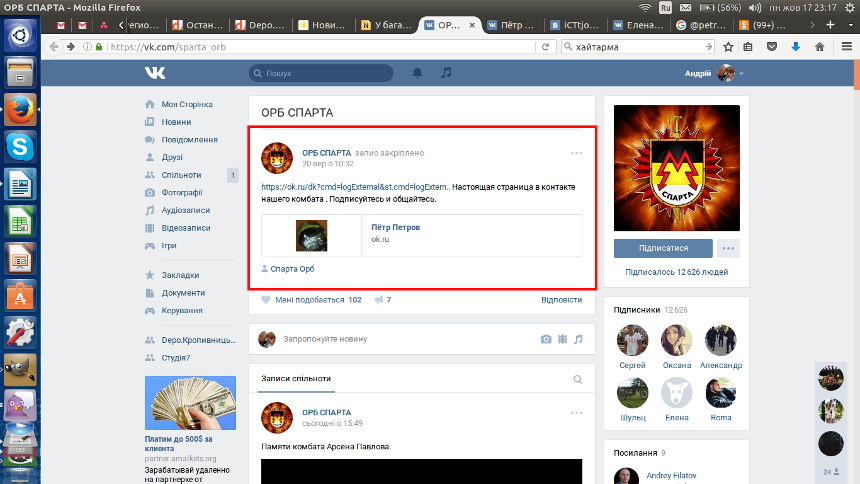Reload page with refresh icon
The height and width of the screenshot is (484, 860).
point(545,47)
